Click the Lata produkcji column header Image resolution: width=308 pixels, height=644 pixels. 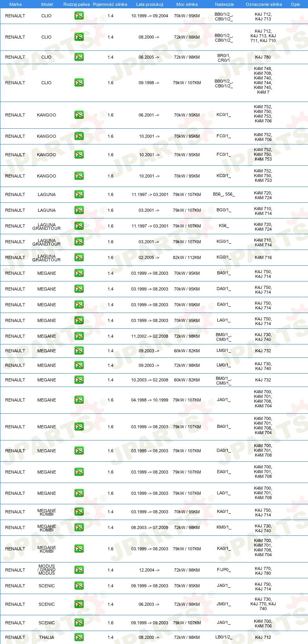[x=150, y=4]
